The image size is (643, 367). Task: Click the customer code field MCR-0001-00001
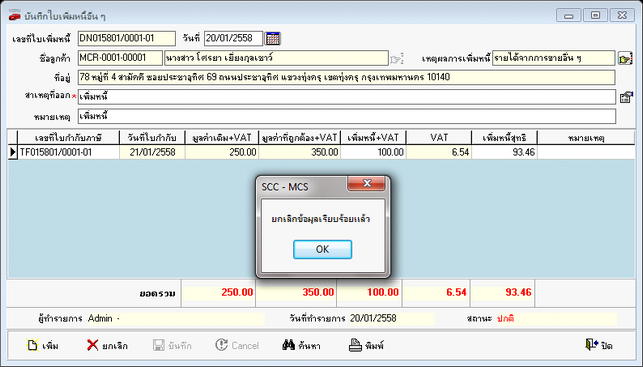[x=120, y=58]
